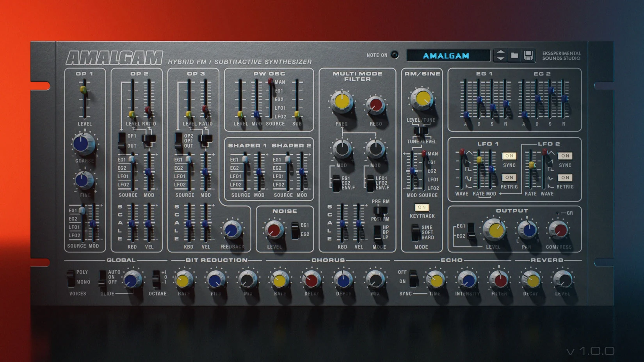
Task: Click the blue OP 1 COARSE knob
Action: 83,144
